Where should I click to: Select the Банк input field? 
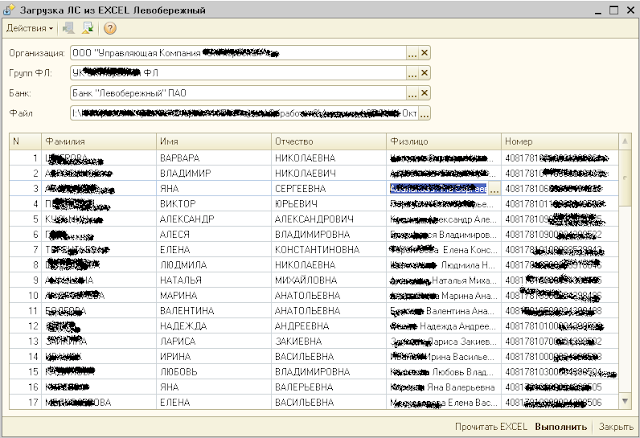point(238,93)
